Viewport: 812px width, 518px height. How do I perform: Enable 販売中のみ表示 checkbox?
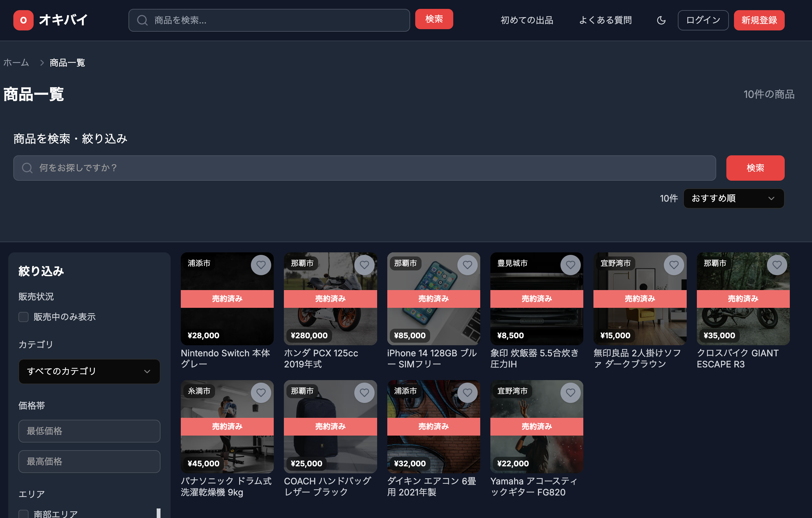23,317
